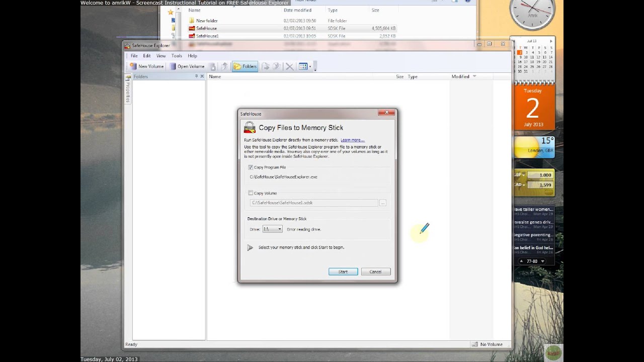
Task: Open the view mode dropdown arrow
Action: pos(310,66)
